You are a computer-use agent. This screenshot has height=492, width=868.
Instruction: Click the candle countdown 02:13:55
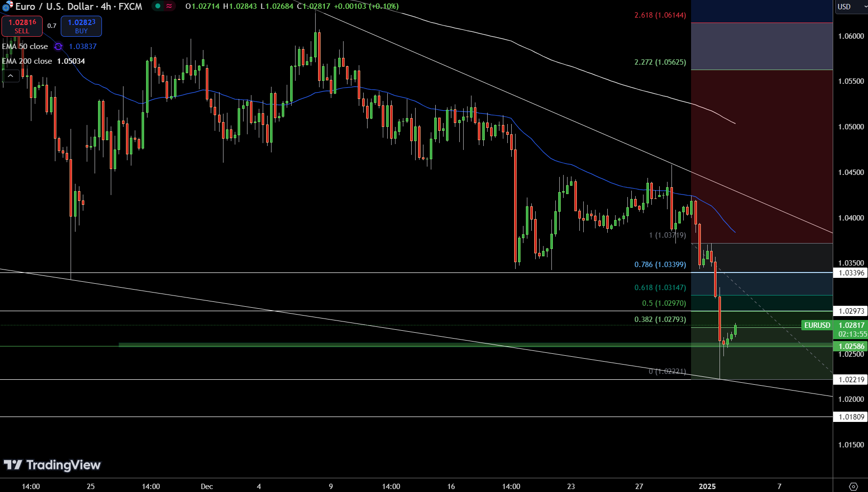[x=852, y=334]
